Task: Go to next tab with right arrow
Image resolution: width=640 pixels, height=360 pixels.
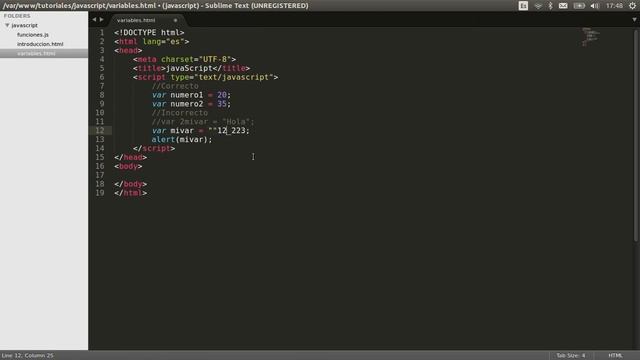Action: pyautogui.click(x=101, y=19)
